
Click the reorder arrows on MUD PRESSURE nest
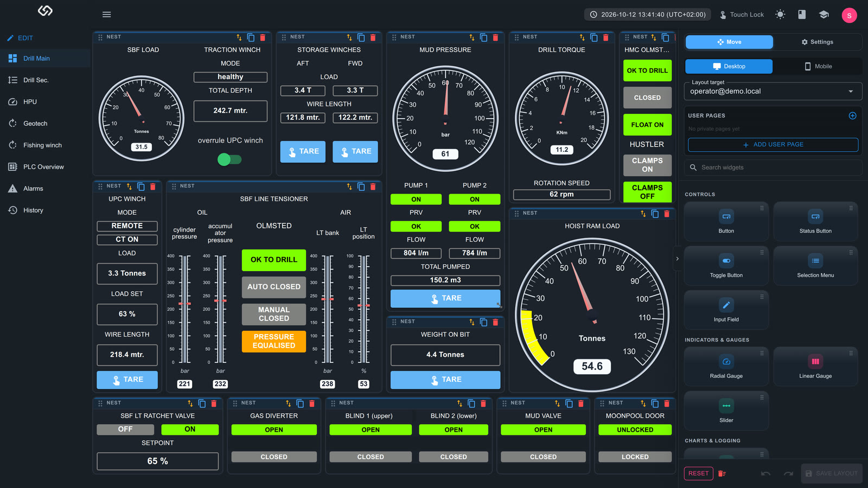472,37
